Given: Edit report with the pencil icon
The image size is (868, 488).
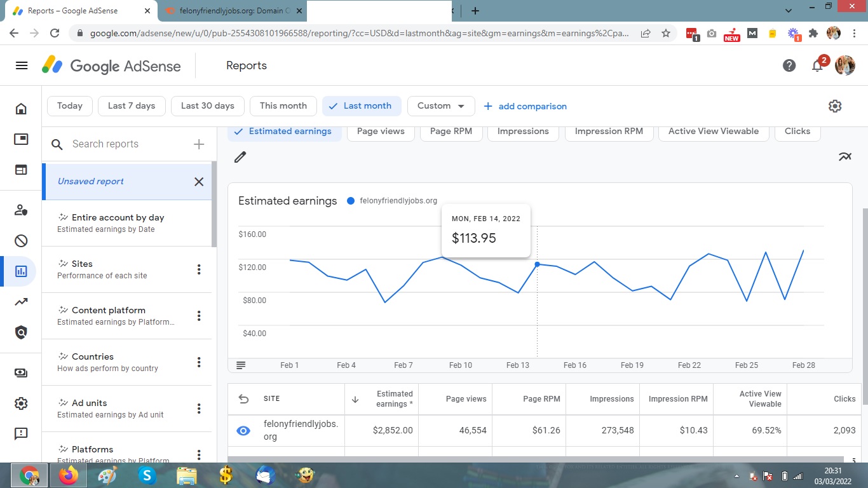Looking at the screenshot, I should pos(240,157).
